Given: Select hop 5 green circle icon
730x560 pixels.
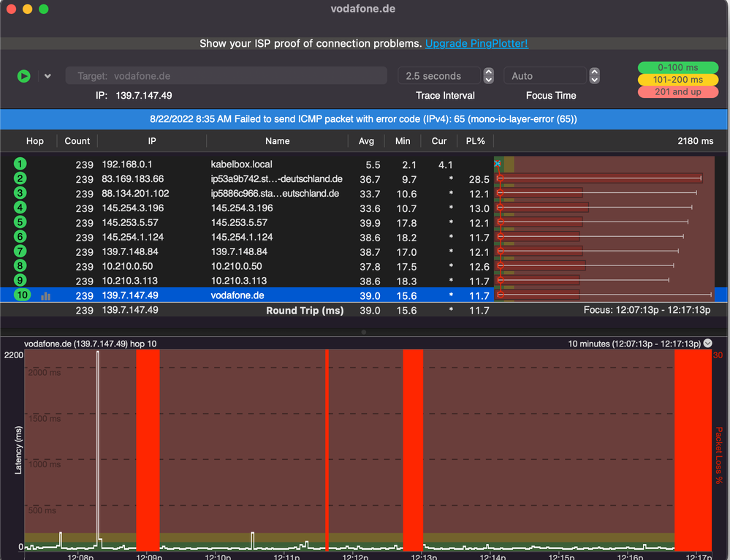Looking at the screenshot, I should click(x=20, y=222).
